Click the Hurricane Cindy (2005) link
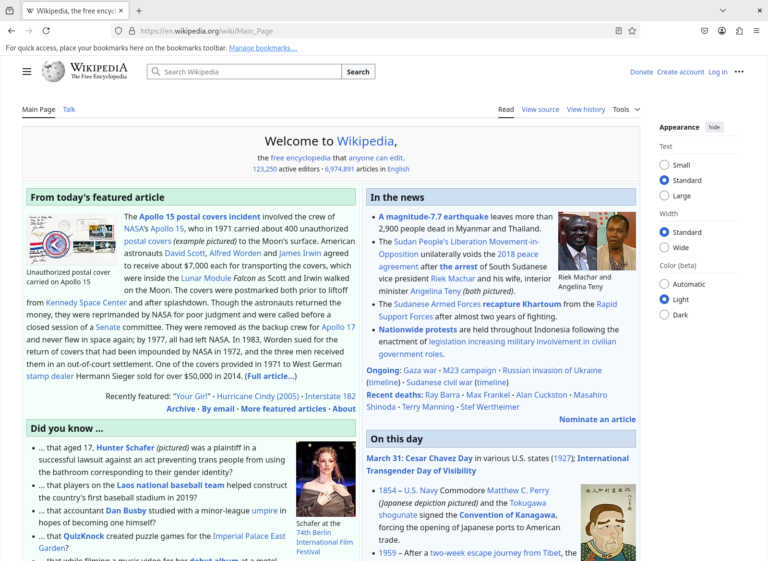Image resolution: width=768 pixels, height=561 pixels. (258, 396)
